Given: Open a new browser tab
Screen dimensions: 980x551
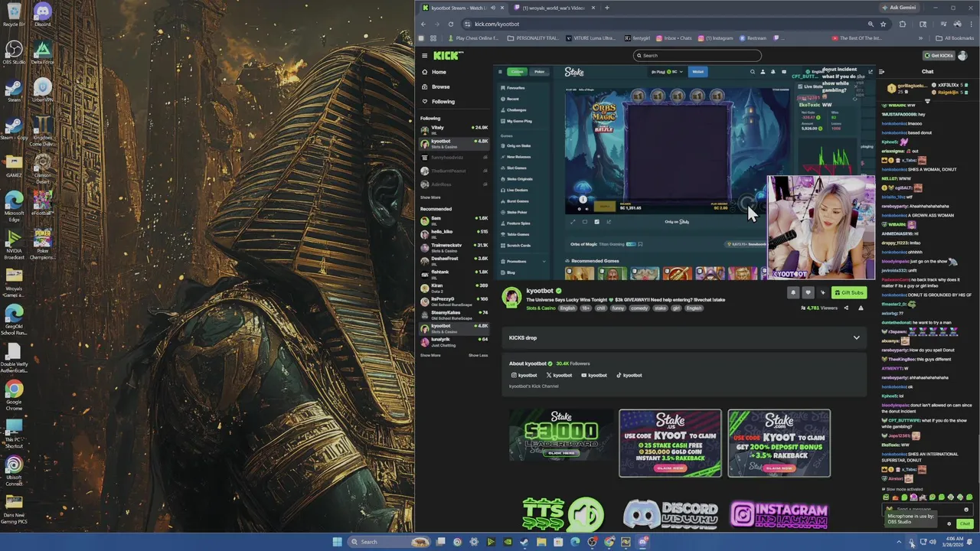Looking at the screenshot, I should click(607, 8).
